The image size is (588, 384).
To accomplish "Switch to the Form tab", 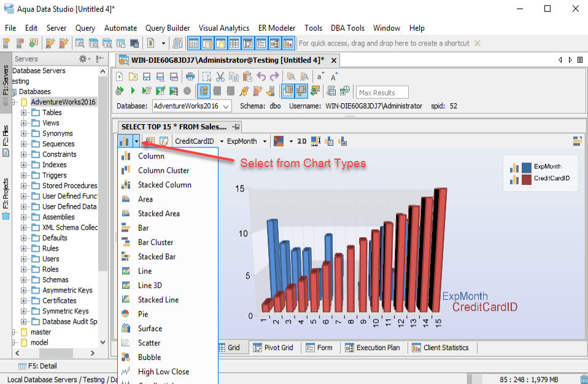I will click(319, 348).
